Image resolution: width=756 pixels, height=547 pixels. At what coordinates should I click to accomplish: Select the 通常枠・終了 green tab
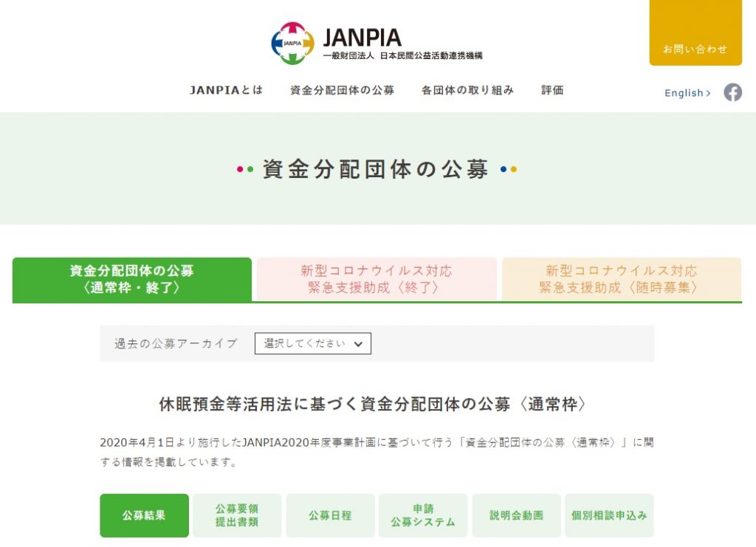point(132,279)
